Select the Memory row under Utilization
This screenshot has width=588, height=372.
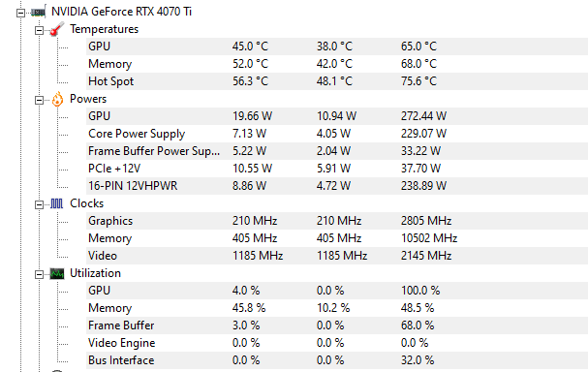point(337,308)
